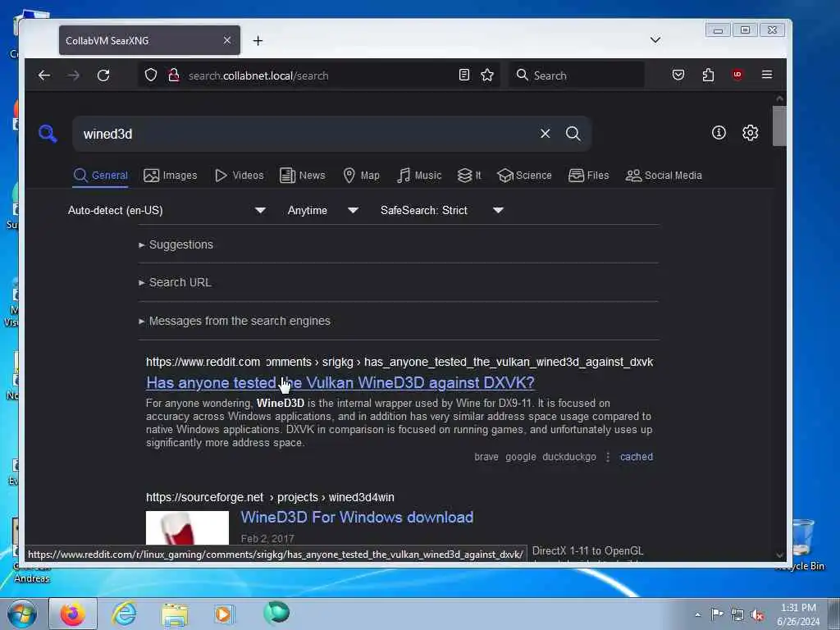Switch to the Videos category

(239, 176)
